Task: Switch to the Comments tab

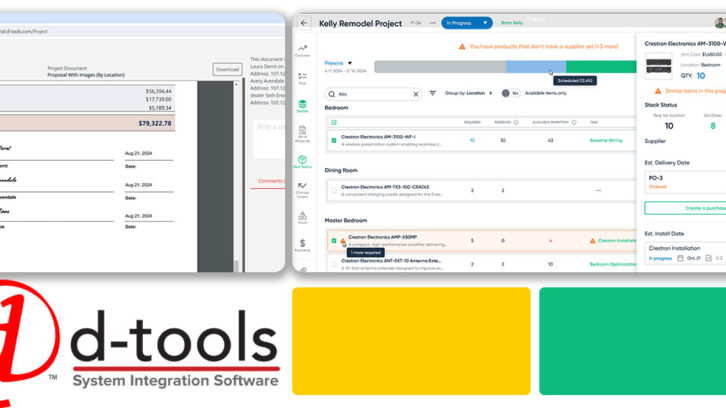Action: coord(270,181)
